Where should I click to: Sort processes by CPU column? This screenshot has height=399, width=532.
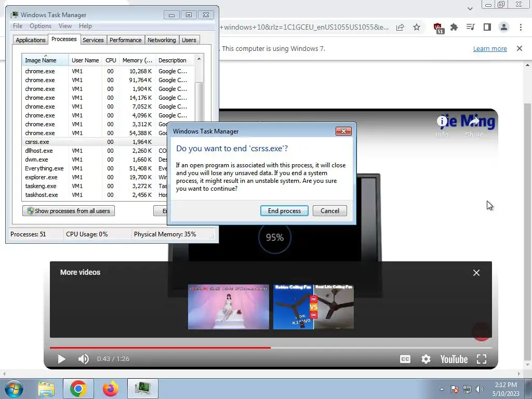pos(111,60)
